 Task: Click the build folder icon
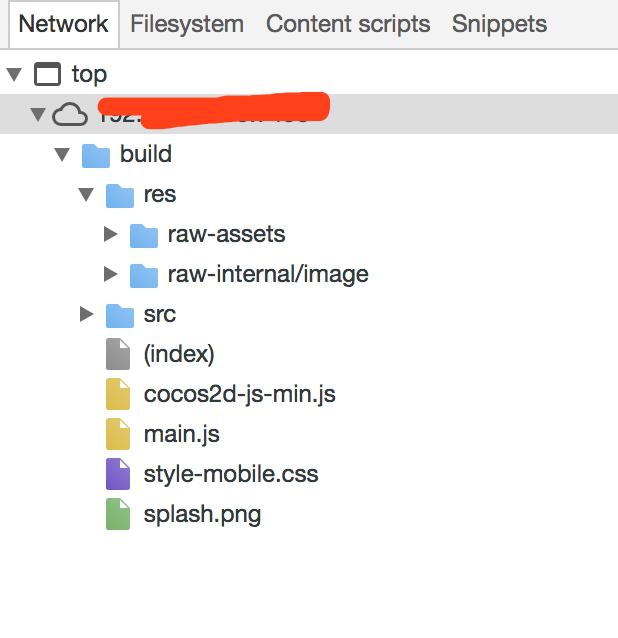click(x=96, y=155)
